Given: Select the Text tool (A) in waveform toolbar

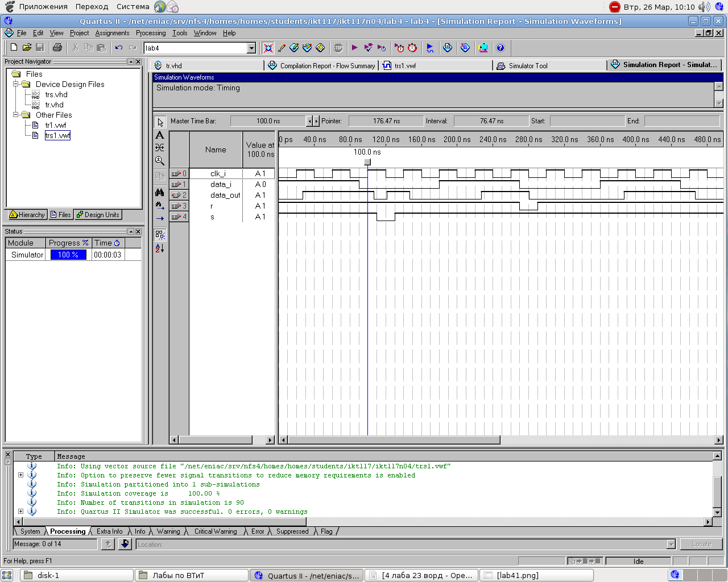Looking at the screenshot, I should click(160, 135).
